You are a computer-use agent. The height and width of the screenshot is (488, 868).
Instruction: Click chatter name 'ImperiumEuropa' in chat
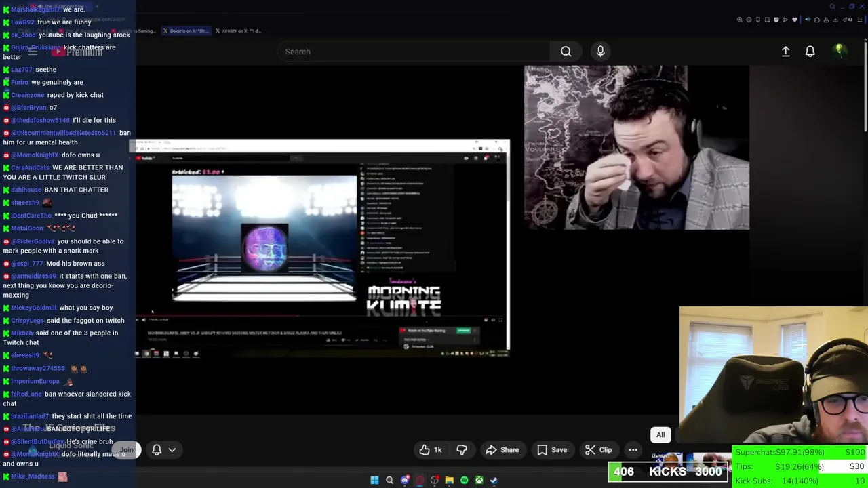click(x=35, y=381)
